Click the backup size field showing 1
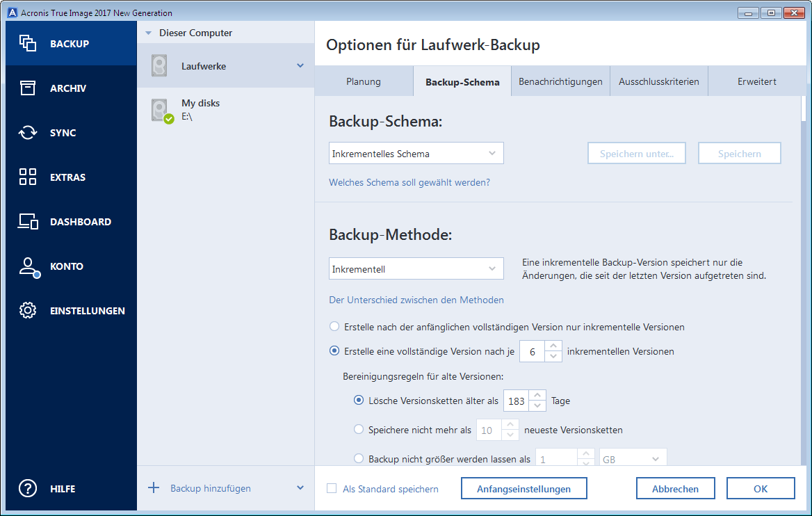The width and height of the screenshot is (812, 516). click(x=556, y=458)
